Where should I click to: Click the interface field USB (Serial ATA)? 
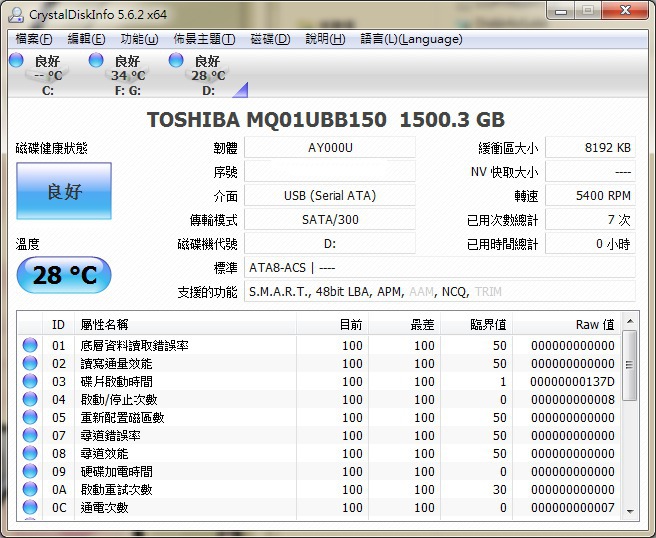[330, 195]
